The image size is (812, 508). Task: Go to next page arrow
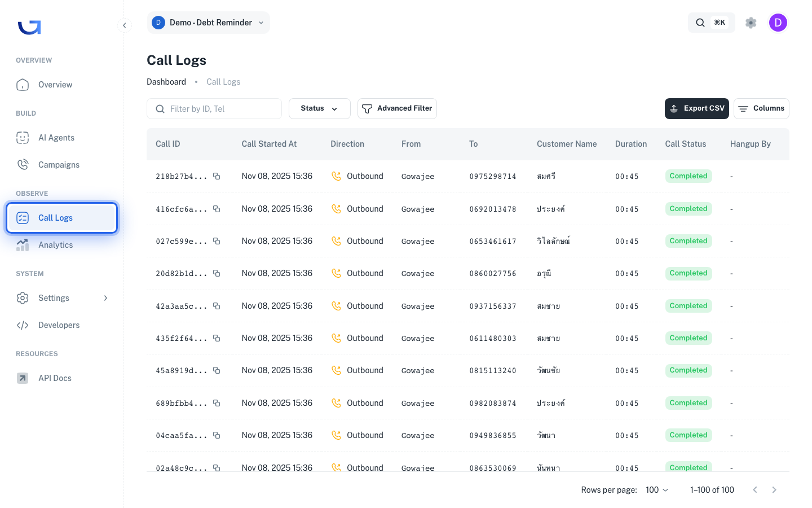tap(774, 490)
